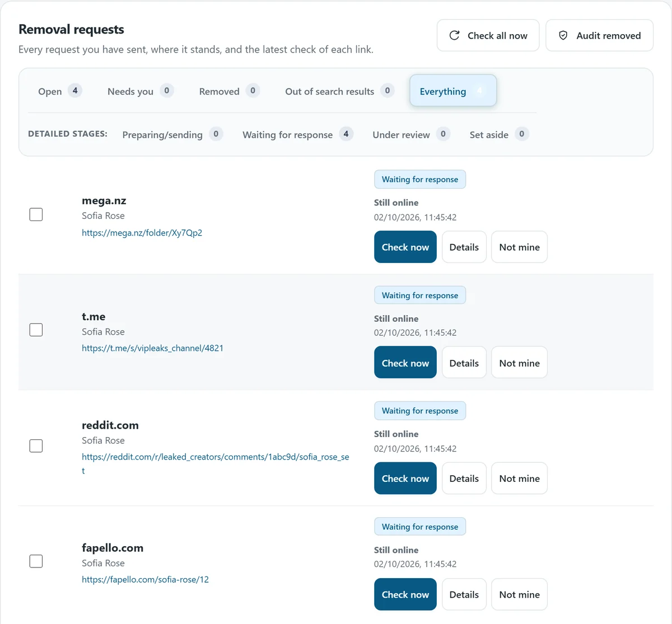Image resolution: width=672 pixels, height=624 pixels.
Task: Click the reddit.com domain heading
Action: [x=110, y=425]
